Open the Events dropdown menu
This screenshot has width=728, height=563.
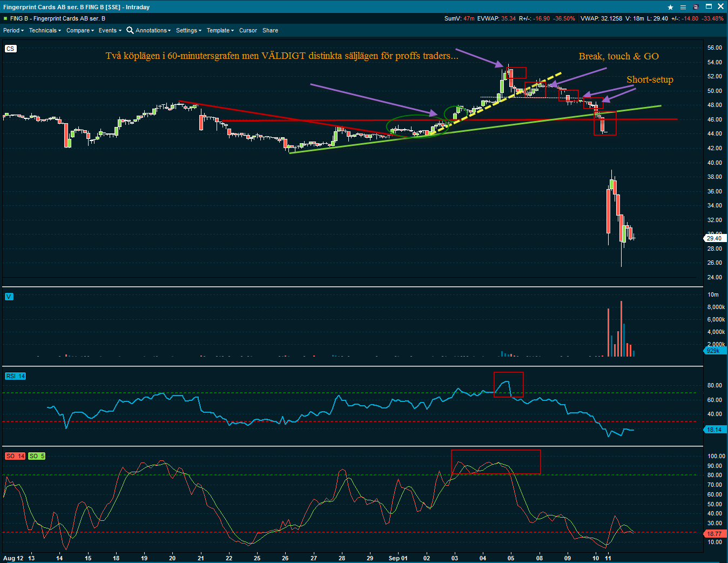tap(110, 30)
